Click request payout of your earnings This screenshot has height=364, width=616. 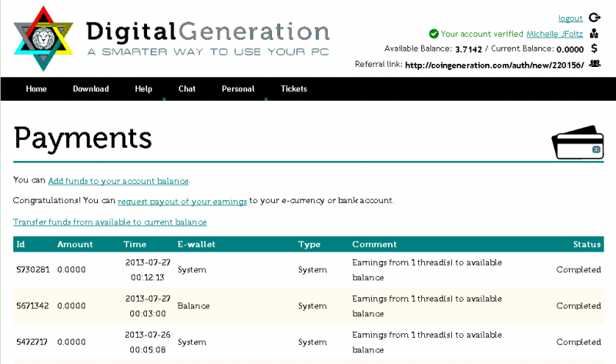(182, 201)
